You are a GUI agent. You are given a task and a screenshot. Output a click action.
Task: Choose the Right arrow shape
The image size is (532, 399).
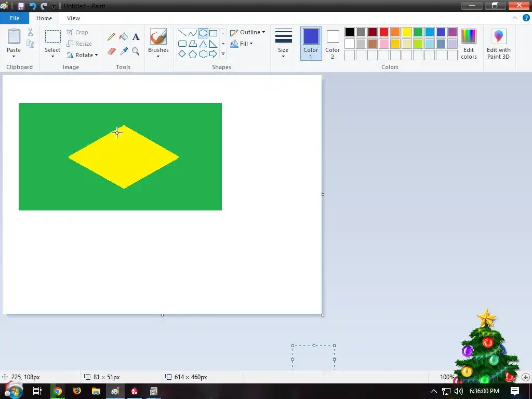(x=213, y=54)
